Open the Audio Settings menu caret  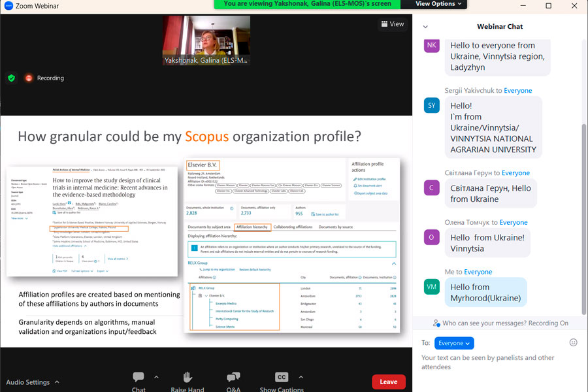pos(57,382)
